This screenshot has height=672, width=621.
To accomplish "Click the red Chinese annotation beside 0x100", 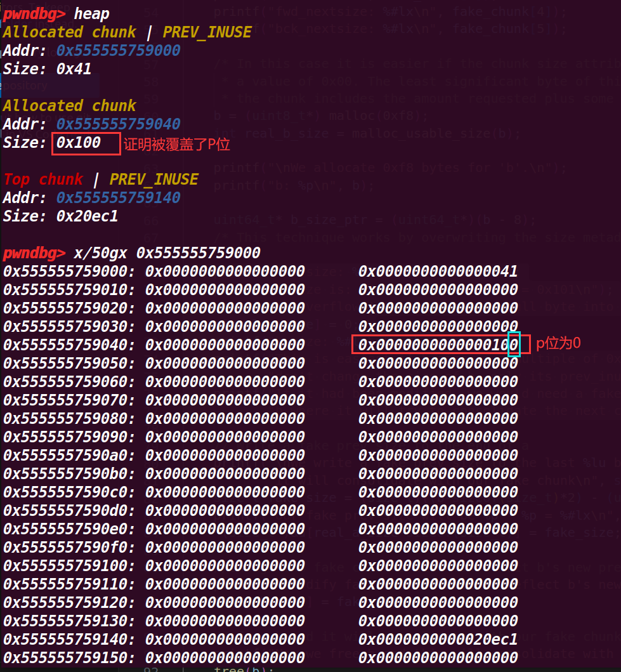I will [176, 144].
